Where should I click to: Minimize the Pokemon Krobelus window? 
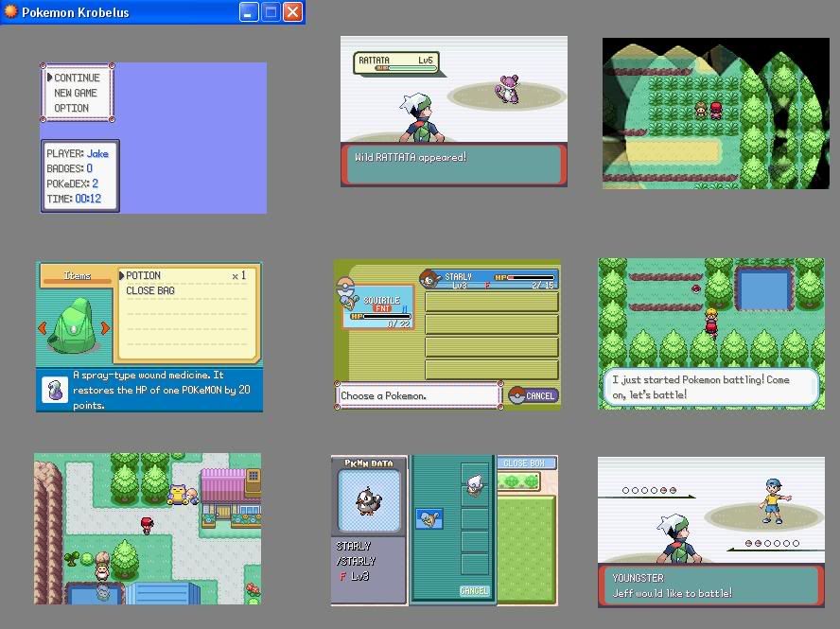click(x=249, y=11)
